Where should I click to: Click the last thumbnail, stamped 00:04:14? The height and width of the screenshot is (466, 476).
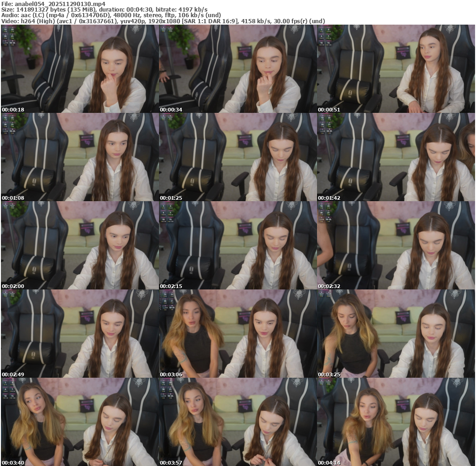[396, 422]
